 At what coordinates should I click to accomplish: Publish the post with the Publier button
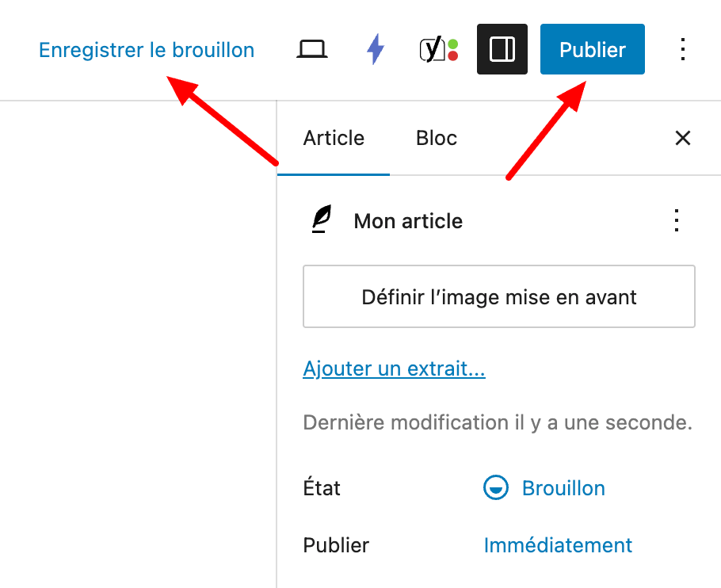click(592, 49)
